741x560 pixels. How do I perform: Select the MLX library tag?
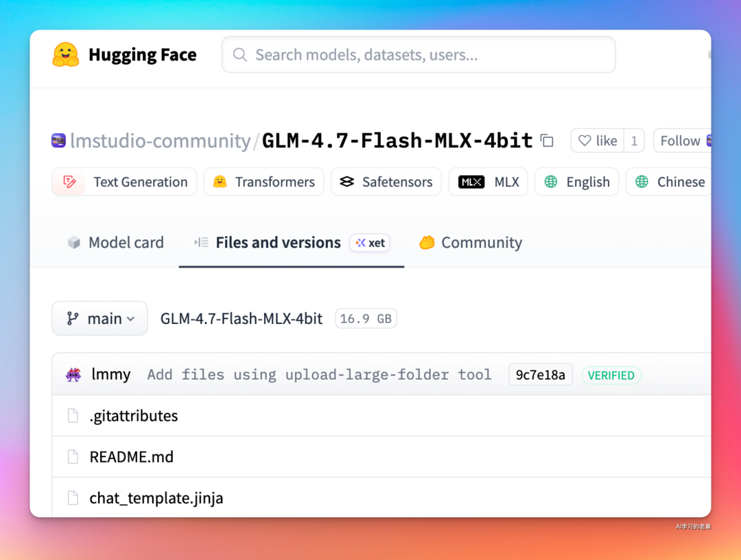tap(489, 182)
